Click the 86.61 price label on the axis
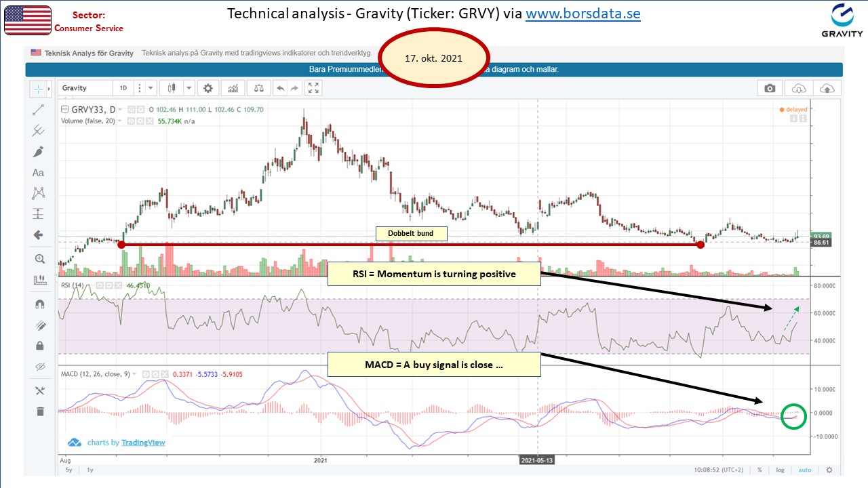 821,242
